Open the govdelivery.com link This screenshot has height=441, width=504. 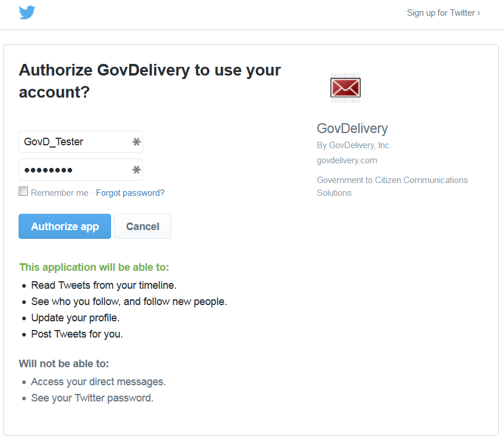[346, 160]
